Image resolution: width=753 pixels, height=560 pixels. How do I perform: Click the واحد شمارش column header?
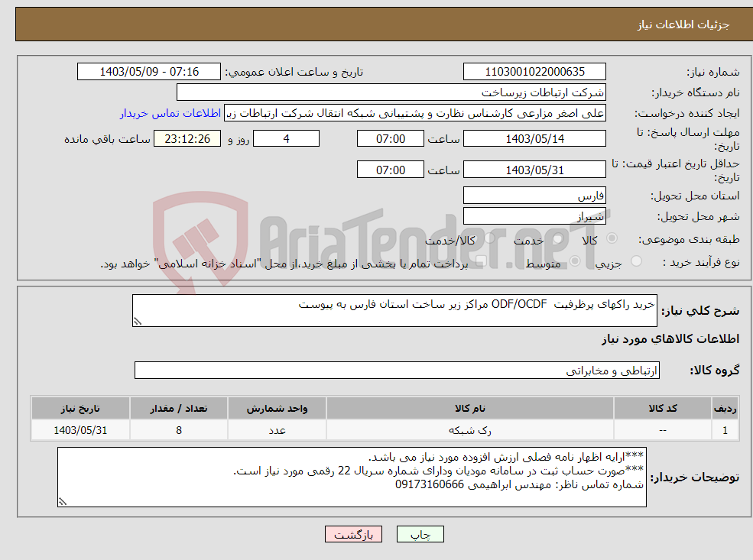(x=277, y=409)
